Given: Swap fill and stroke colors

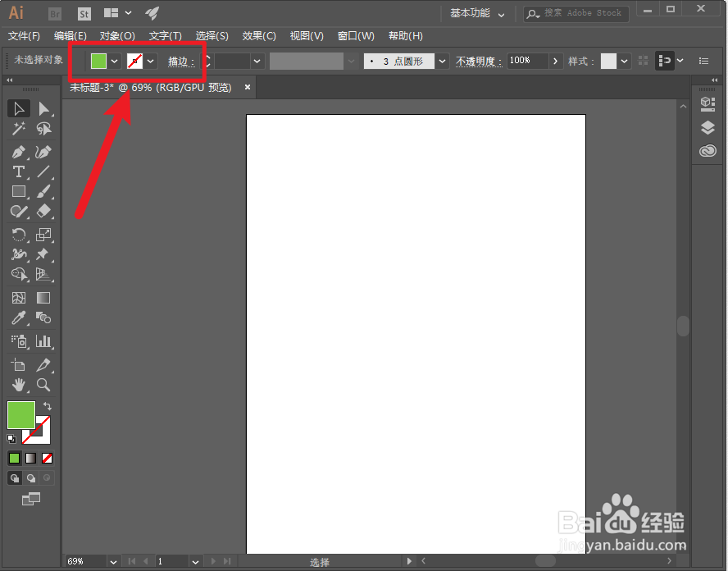Looking at the screenshot, I should (47, 406).
